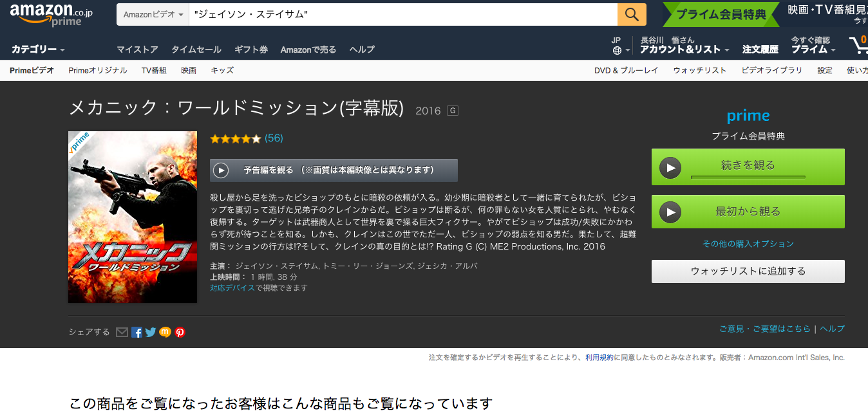
Task: Click the release year 2016
Action: pos(428,111)
